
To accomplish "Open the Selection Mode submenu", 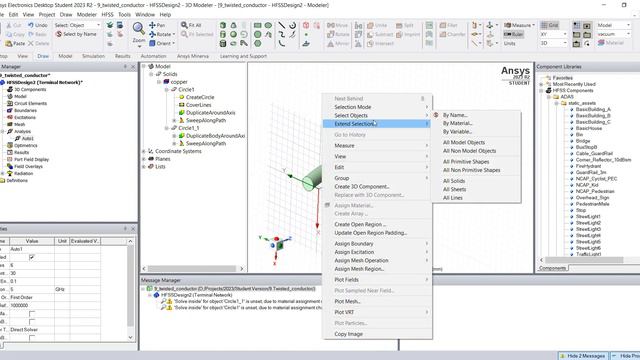I will (377, 107).
